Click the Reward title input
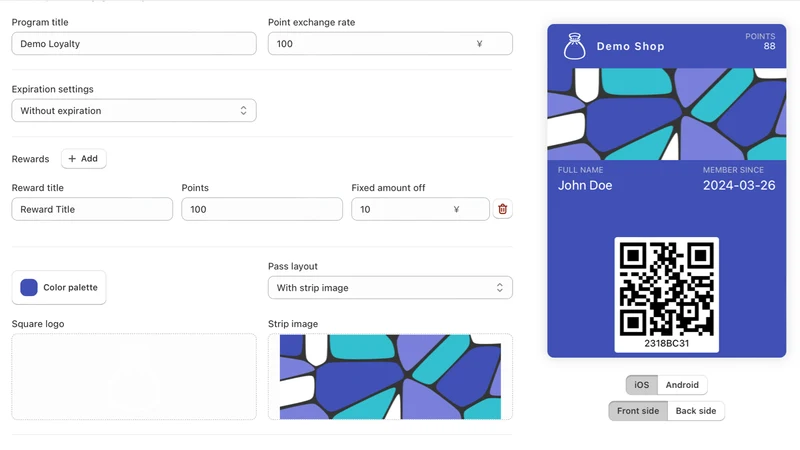800x450 pixels. coord(92,209)
